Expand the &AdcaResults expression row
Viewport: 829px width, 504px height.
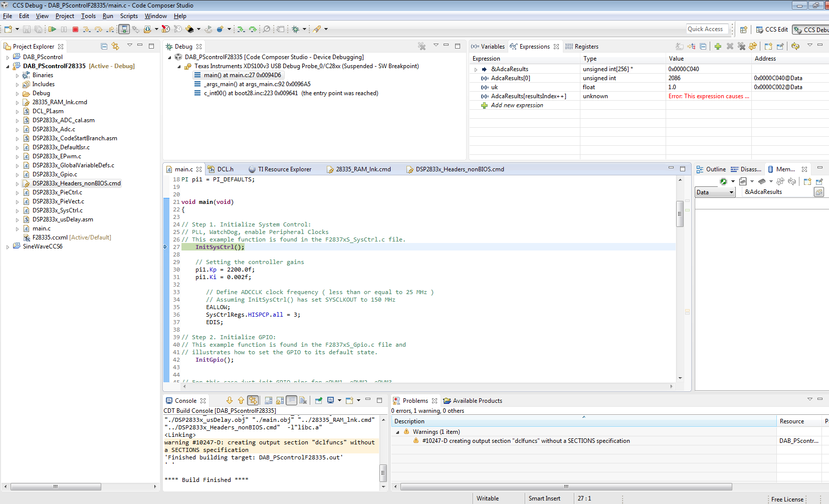pyautogui.click(x=476, y=70)
